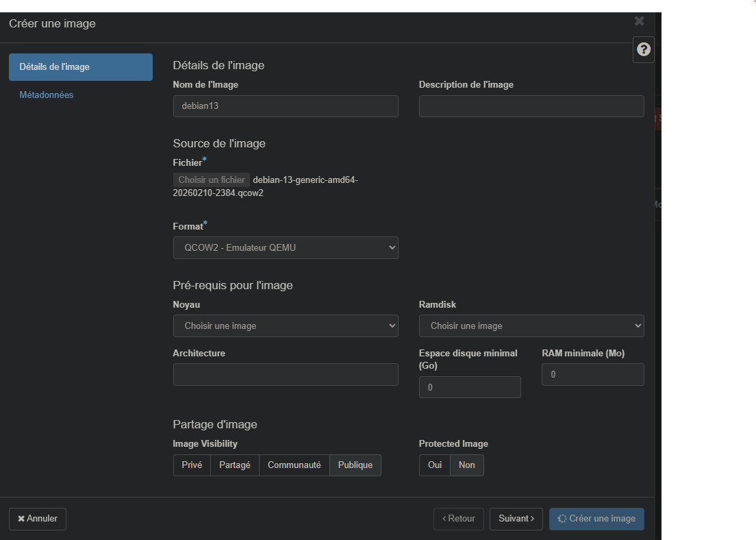The height and width of the screenshot is (540, 756).
Task: Click the Architecture text field
Action: point(286,374)
